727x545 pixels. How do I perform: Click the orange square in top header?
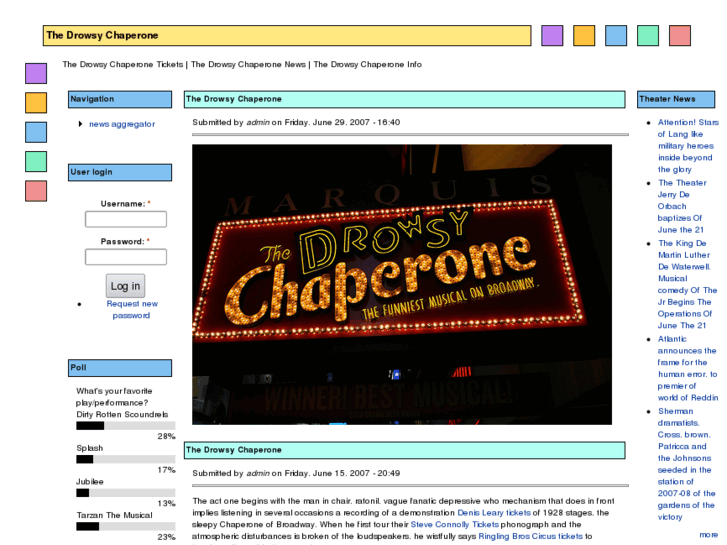584,36
